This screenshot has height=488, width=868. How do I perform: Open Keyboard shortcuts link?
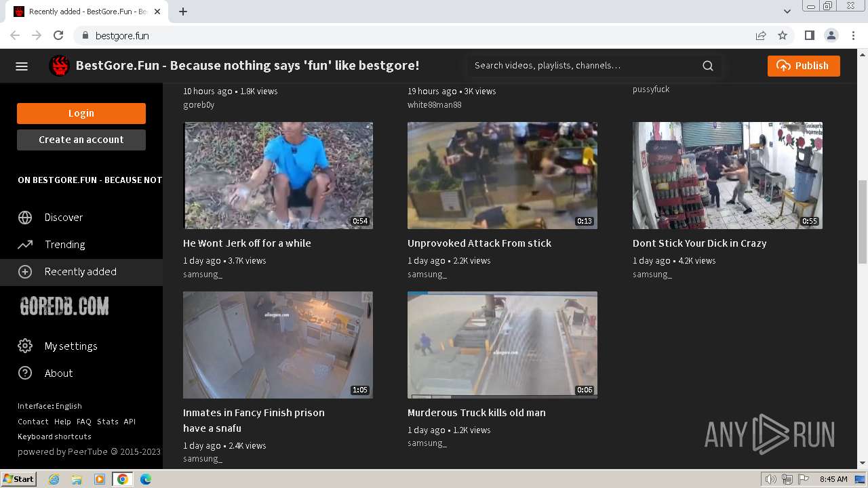point(54,436)
